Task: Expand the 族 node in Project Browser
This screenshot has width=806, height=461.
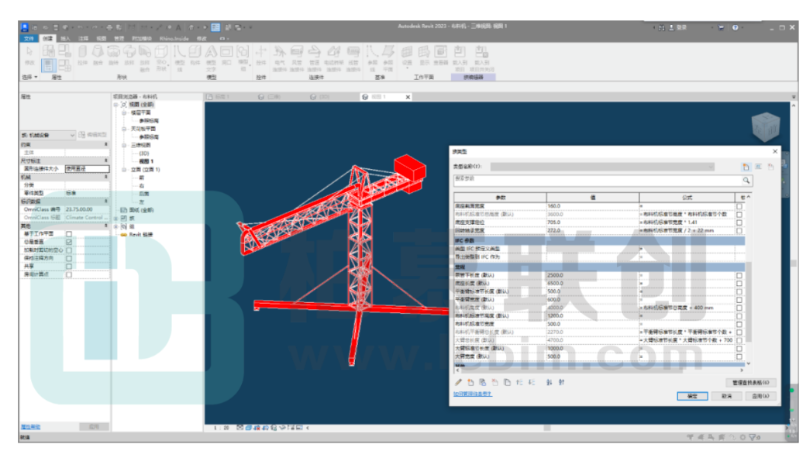Action: [116, 218]
